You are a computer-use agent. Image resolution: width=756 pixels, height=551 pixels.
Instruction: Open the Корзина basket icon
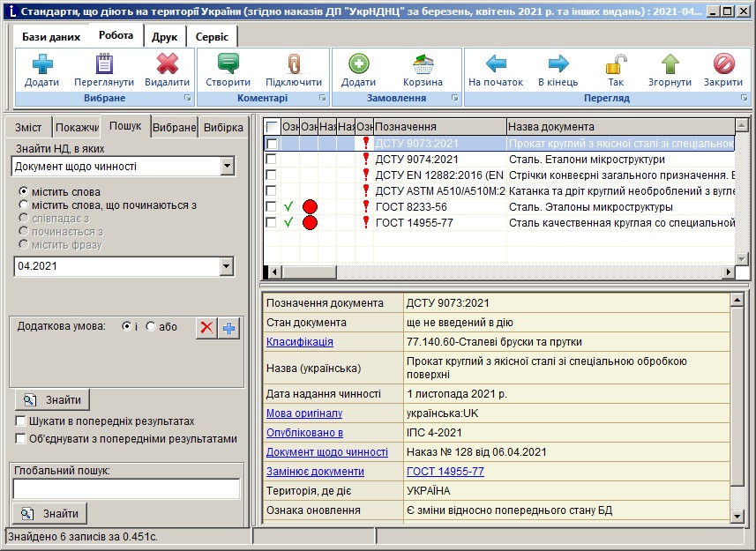[423, 64]
